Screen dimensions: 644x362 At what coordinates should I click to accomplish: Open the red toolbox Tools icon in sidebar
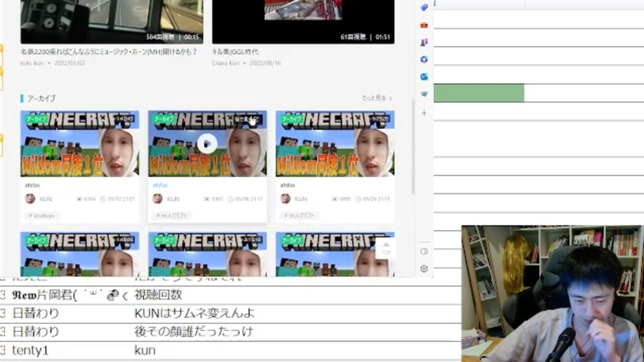pos(424,25)
